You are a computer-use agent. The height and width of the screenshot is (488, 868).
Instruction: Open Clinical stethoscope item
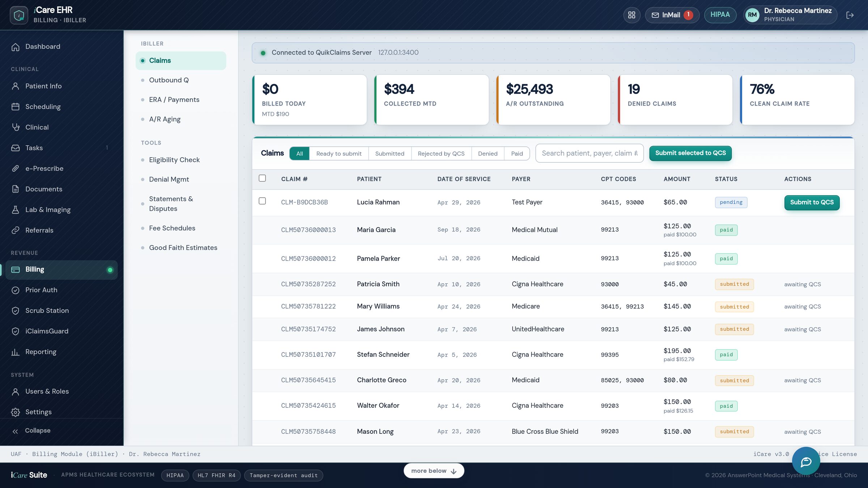[x=61, y=127]
